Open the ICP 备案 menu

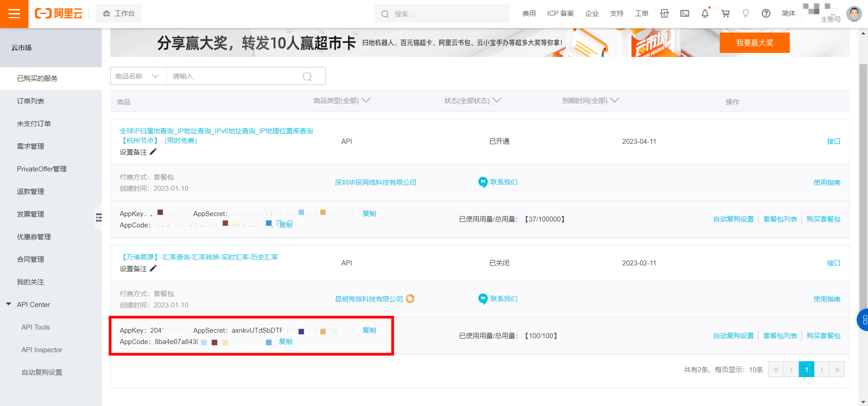[x=560, y=14]
